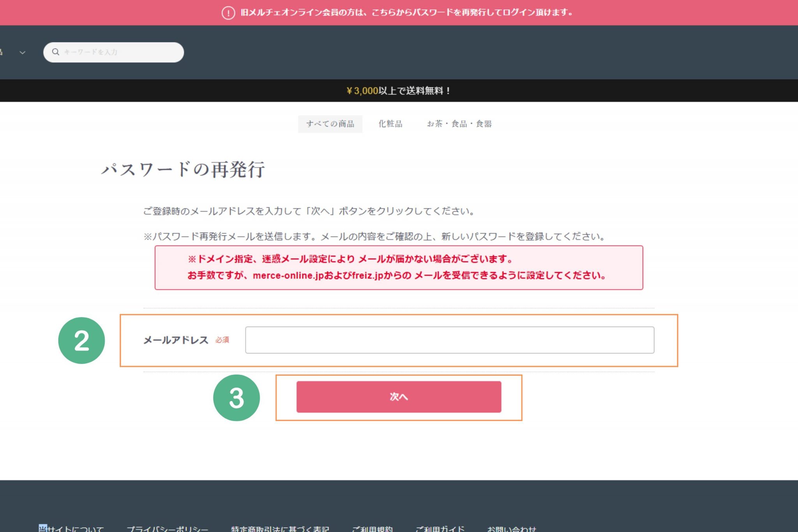Screen dimensions: 798x532
Task: Click the green number 2 step badge
Action: 81,340
